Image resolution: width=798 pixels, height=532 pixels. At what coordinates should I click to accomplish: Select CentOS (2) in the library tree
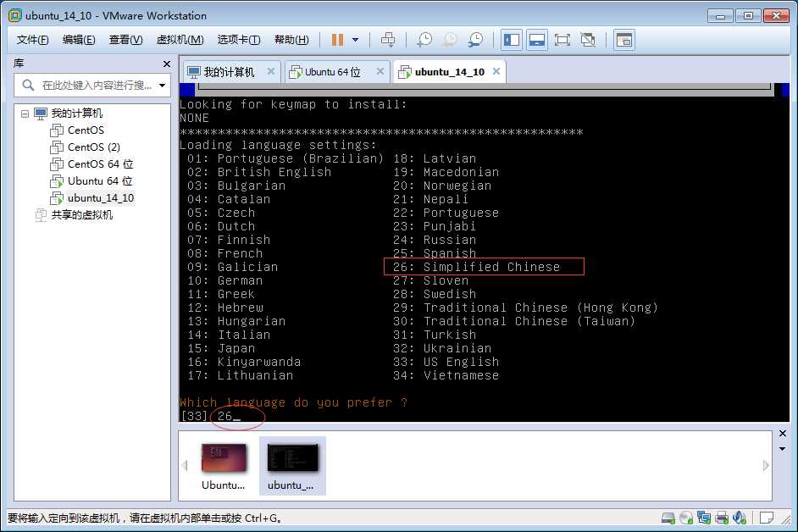(94, 147)
